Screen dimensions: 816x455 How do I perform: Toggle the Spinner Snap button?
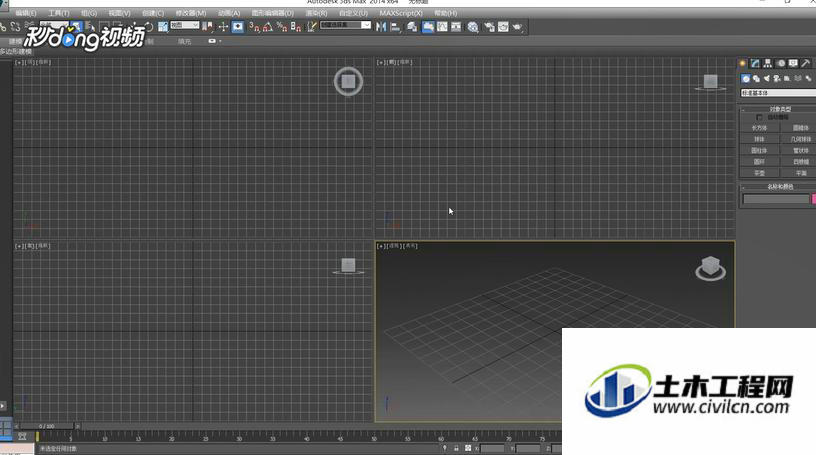coord(296,27)
